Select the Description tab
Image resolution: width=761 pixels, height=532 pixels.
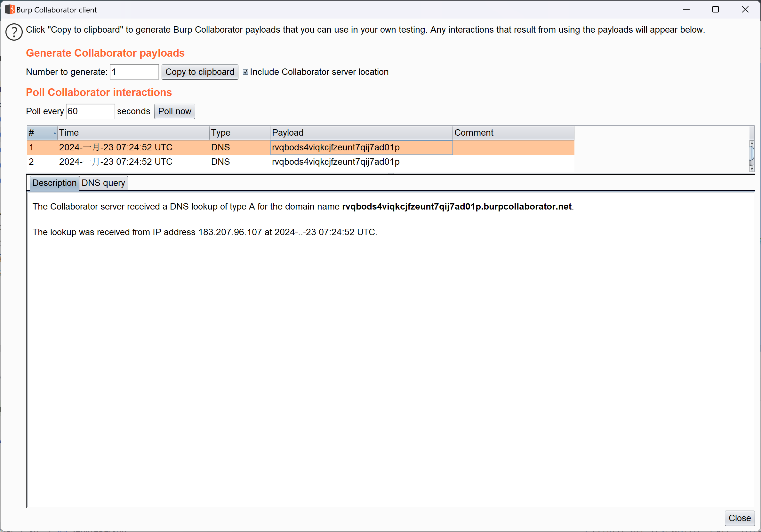tap(54, 183)
